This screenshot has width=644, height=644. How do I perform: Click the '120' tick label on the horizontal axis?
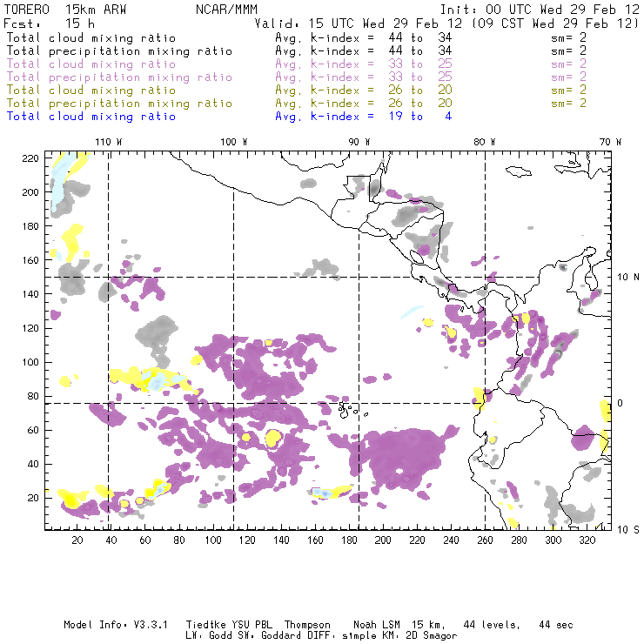tap(247, 540)
